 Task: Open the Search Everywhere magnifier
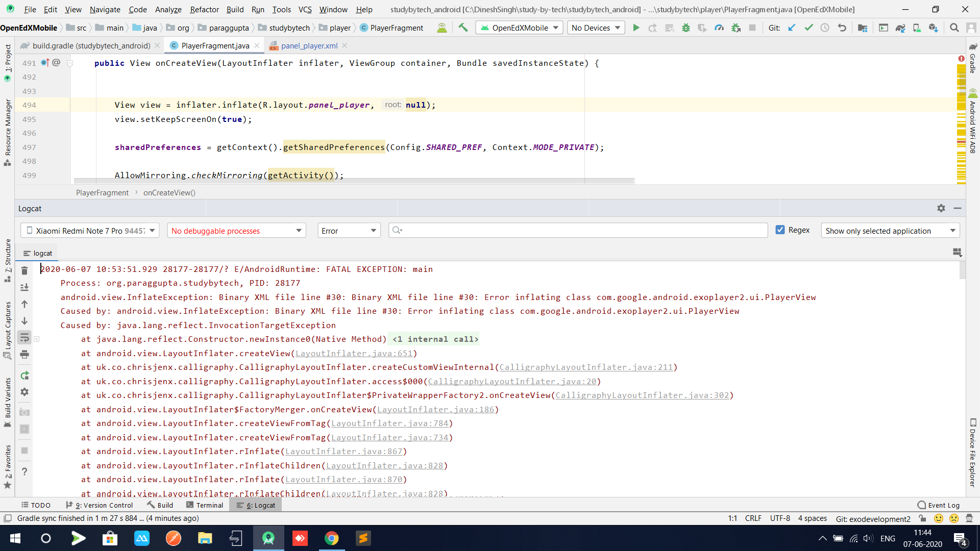coord(954,28)
